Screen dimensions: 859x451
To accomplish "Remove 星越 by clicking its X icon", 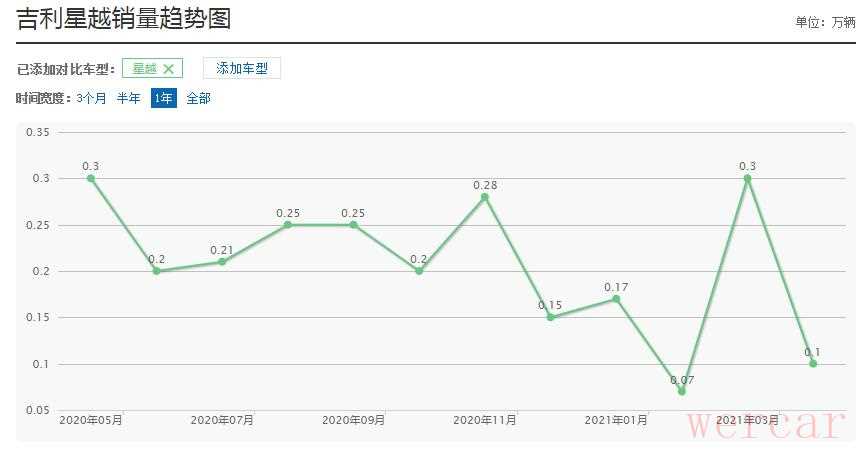I will tap(169, 69).
